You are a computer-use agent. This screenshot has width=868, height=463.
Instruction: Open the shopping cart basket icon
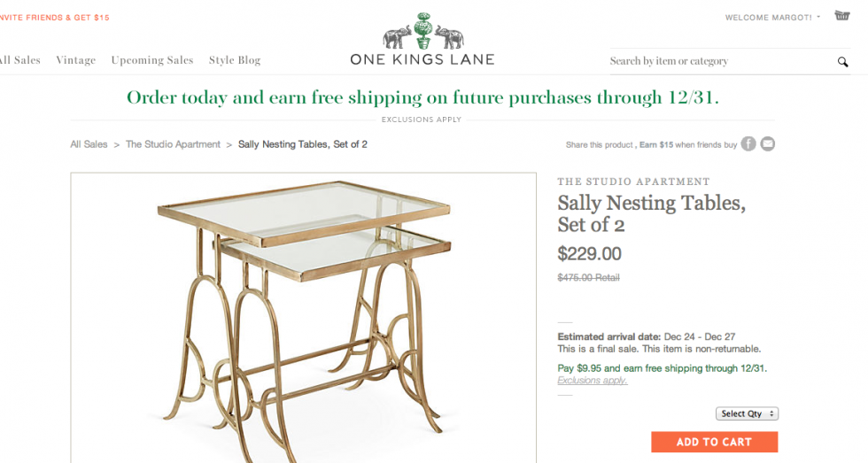tap(841, 16)
